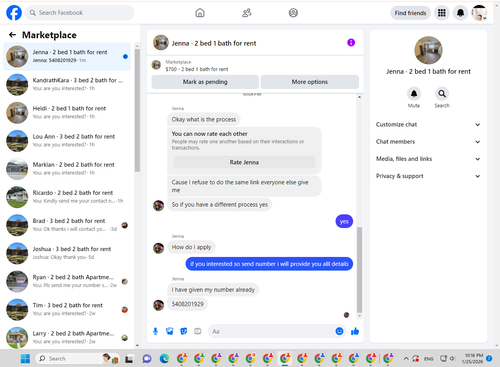Open Ryan 2 bed 2 bath Apartment conversation

[67, 281]
